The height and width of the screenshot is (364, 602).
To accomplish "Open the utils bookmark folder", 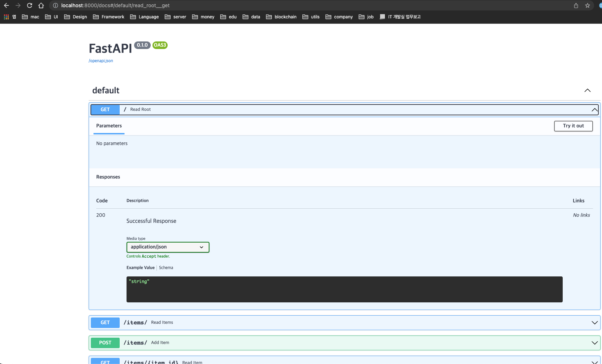I will coord(311,17).
